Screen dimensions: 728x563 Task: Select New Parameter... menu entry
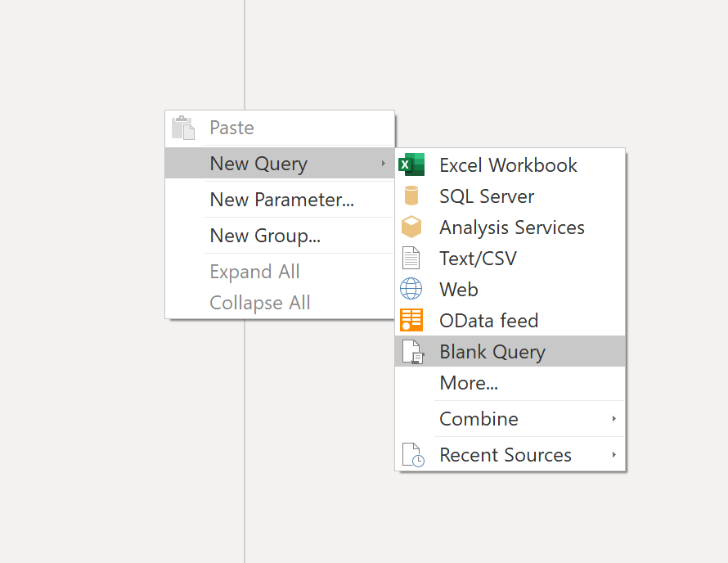click(280, 200)
